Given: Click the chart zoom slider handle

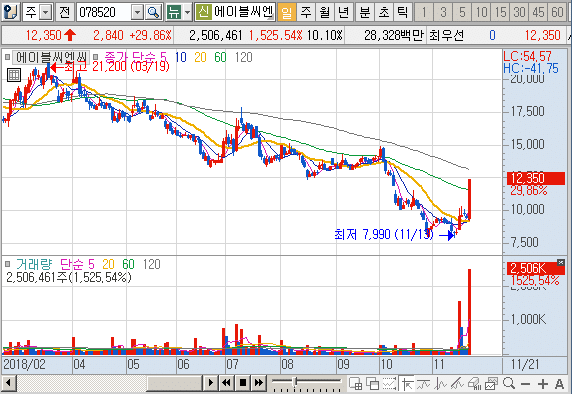Looking at the screenshot, I should (x=295, y=381).
